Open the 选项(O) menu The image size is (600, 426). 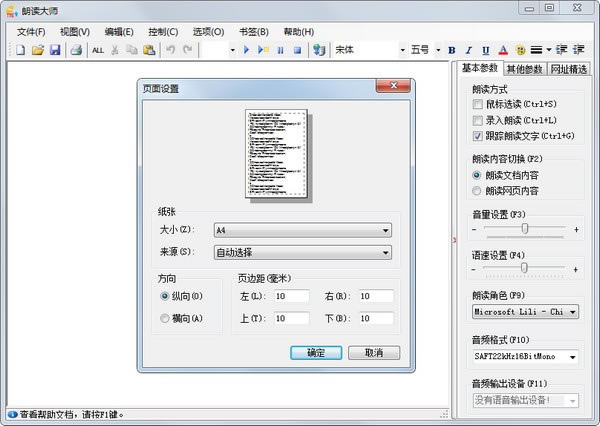(209, 32)
